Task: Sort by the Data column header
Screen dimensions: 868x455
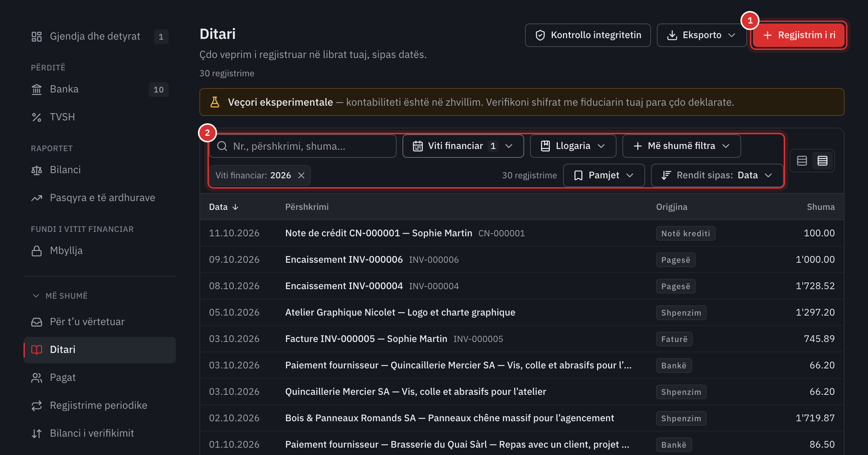Action: pyautogui.click(x=224, y=207)
